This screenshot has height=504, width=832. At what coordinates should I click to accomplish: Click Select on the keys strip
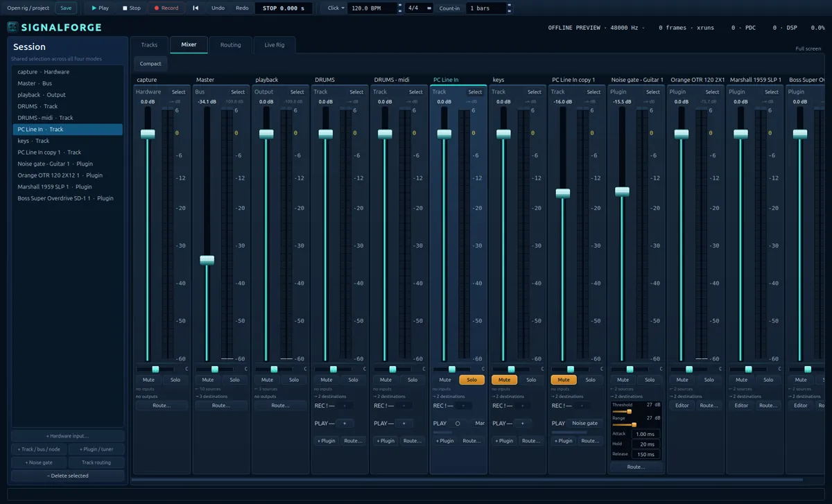click(x=535, y=92)
